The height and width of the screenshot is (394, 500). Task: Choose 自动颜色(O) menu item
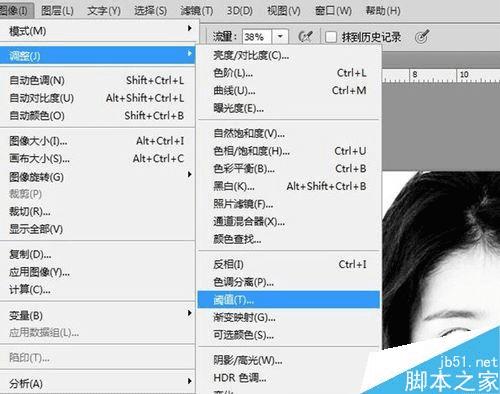[97, 116]
